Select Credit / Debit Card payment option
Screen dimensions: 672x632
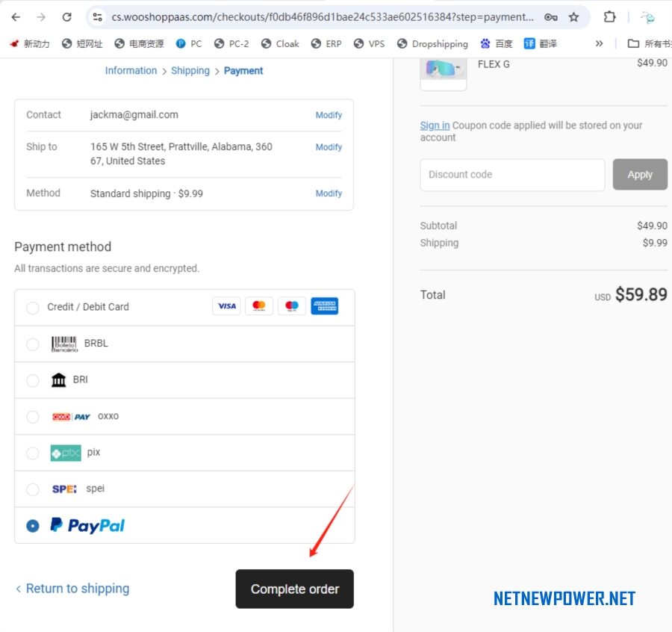click(x=33, y=308)
